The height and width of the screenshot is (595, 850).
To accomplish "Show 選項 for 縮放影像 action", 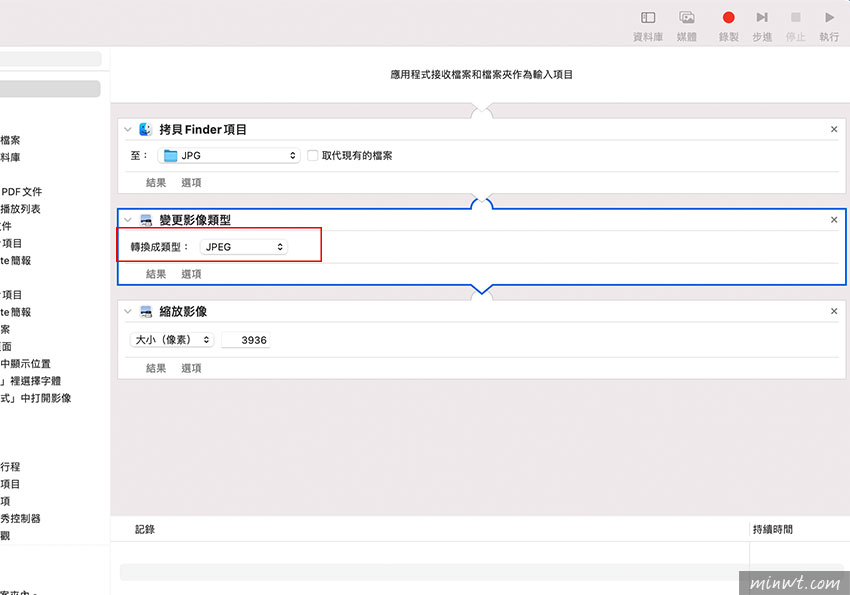I will click(x=191, y=368).
